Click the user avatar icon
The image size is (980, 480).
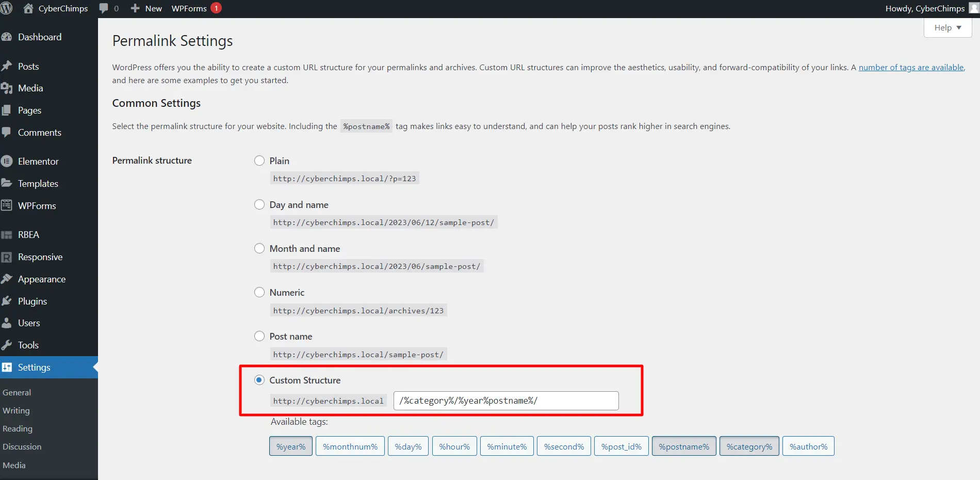click(974, 8)
